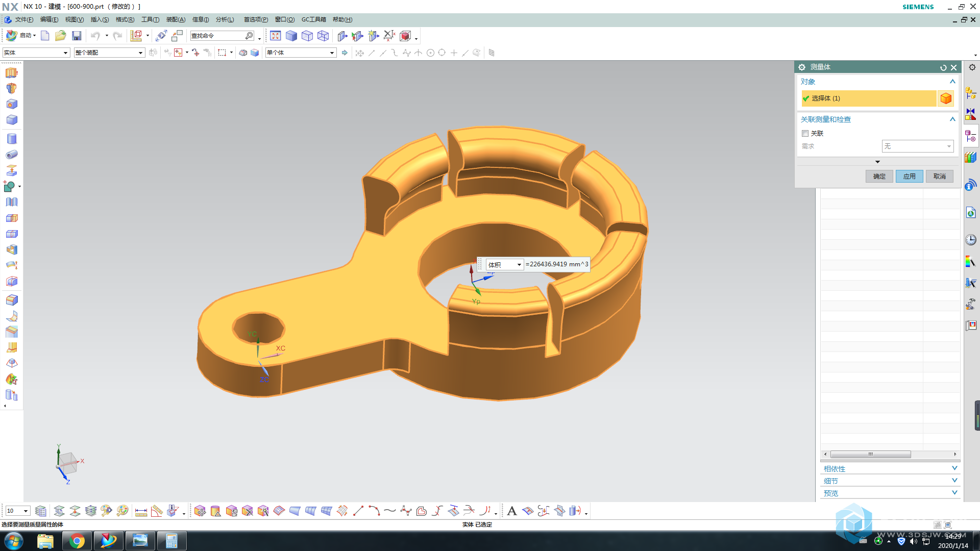Click the Measure Angle icon
This screenshot has height=551, width=980.
pos(157,511)
